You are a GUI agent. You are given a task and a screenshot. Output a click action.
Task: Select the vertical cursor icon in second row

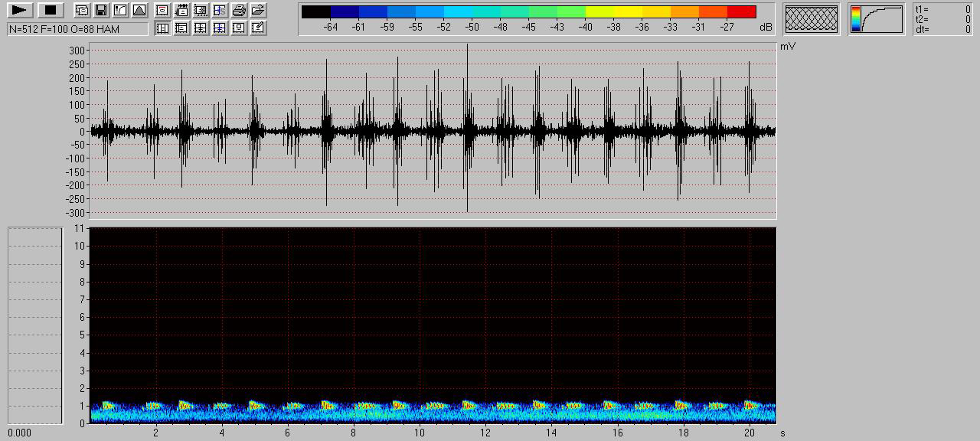tap(162, 28)
